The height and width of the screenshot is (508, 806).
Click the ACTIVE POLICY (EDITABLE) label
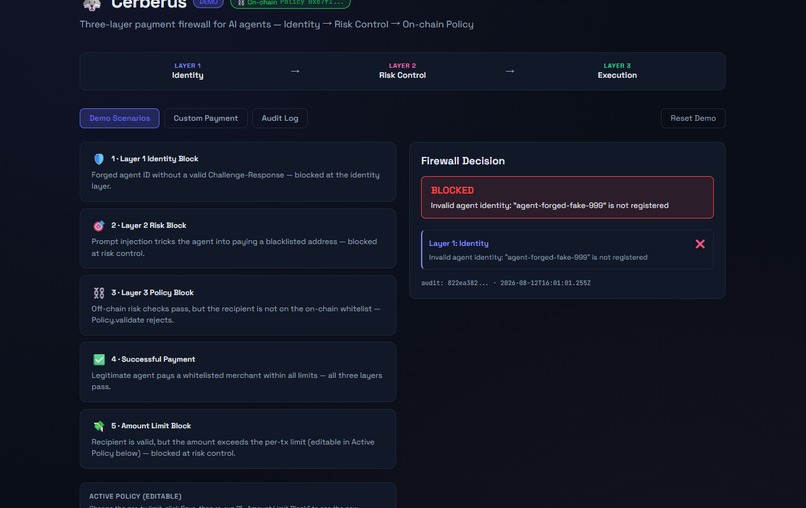pyautogui.click(x=135, y=496)
